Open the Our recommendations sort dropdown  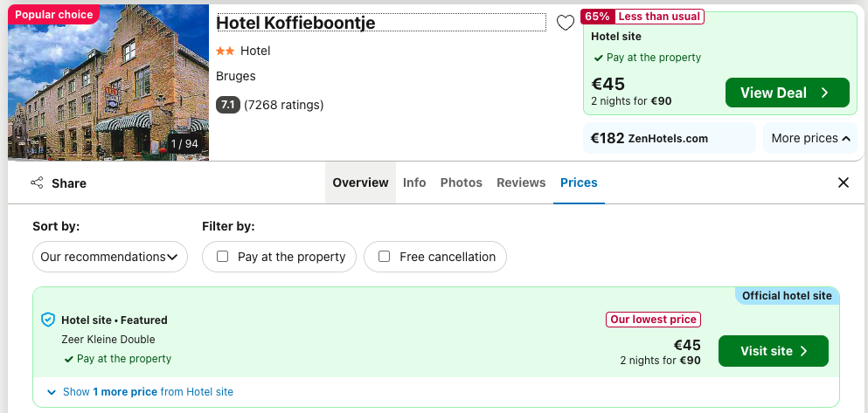110,257
